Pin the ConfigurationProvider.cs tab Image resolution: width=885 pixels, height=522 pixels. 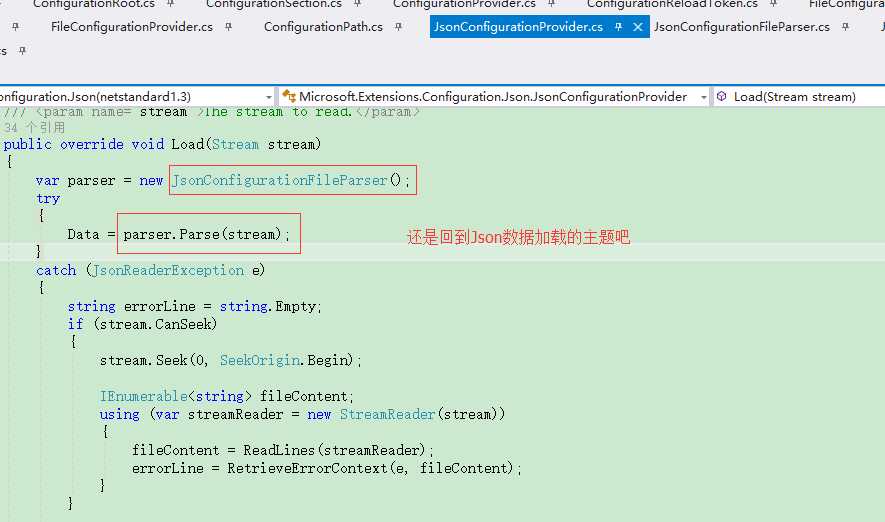(x=551, y=4)
